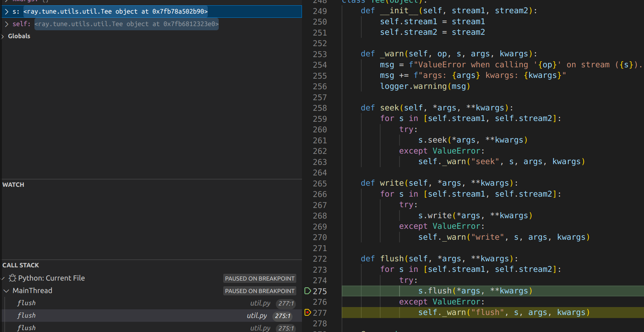Click the debug bug icon beside Python: Current File
The image size is (644, 332).
[x=12, y=278]
